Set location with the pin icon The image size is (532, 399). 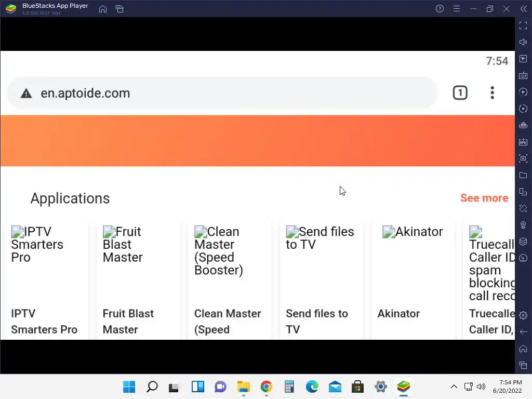pyautogui.click(x=523, y=225)
